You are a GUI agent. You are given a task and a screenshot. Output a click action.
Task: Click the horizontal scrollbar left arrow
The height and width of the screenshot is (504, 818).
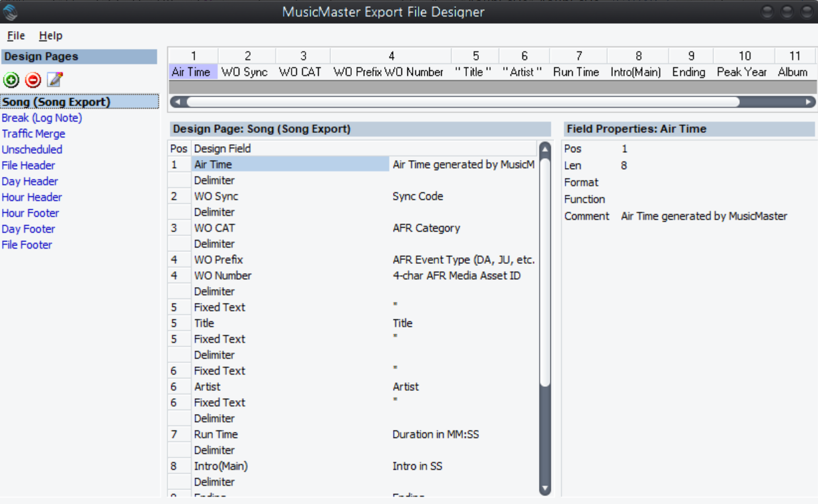click(176, 102)
